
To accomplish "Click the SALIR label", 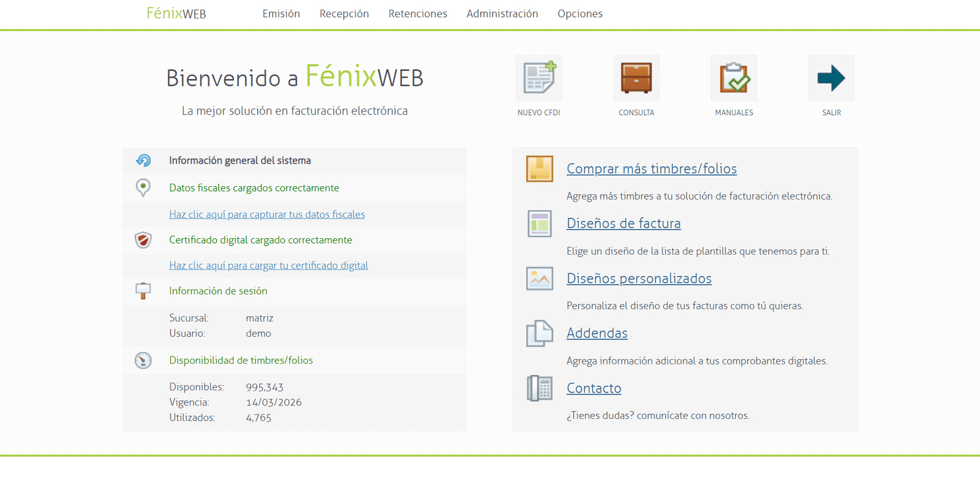I will (x=831, y=113).
